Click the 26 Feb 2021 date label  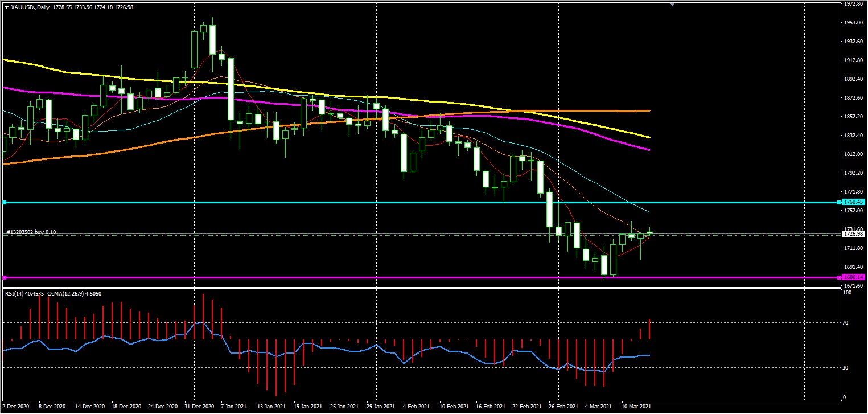(x=562, y=407)
